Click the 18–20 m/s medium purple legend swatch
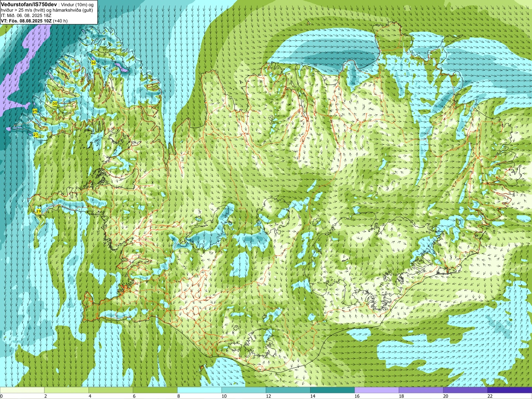Screen dimensions: 532x399 tap(421, 390)
